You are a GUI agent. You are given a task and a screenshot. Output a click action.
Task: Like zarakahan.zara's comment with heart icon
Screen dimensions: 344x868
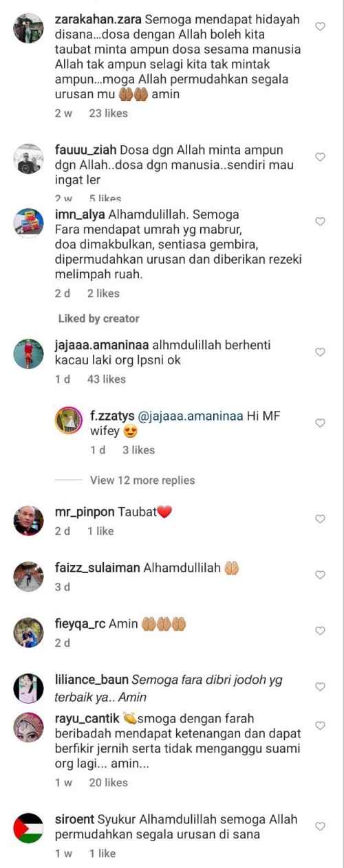tap(320, 26)
